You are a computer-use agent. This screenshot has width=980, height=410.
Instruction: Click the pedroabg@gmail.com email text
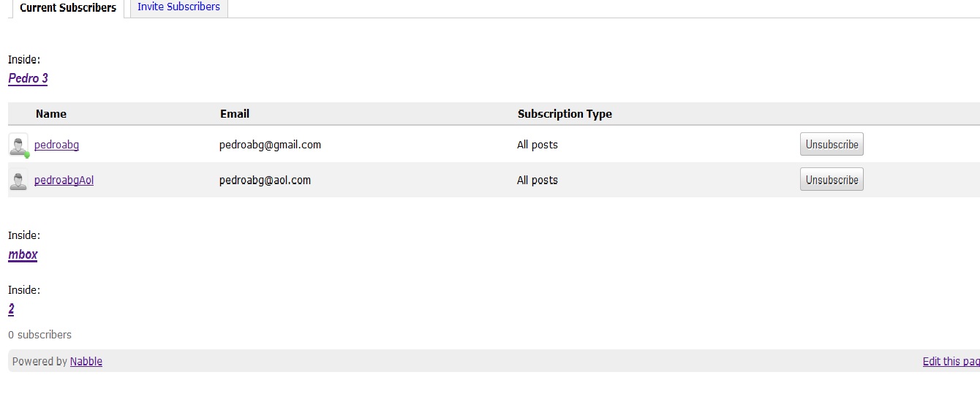click(x=270, y=145)
